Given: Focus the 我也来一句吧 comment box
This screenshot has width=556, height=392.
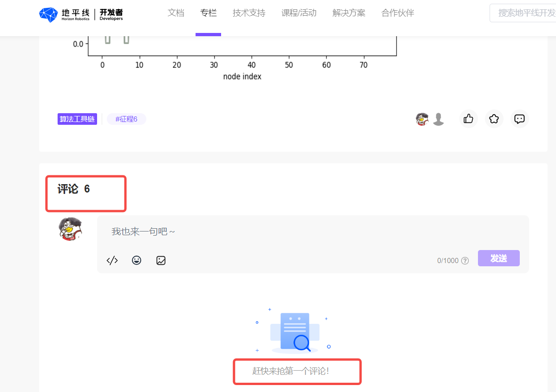Looking at the screenshot, I should click(311, 231).
